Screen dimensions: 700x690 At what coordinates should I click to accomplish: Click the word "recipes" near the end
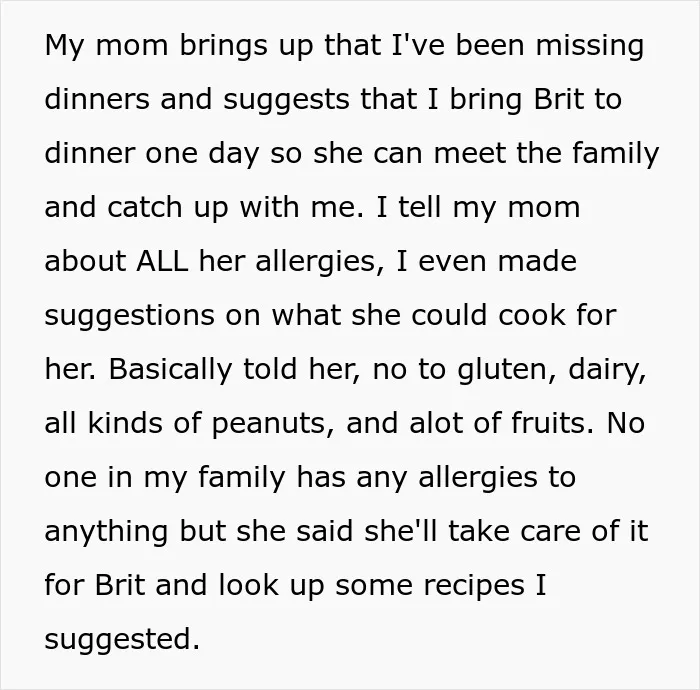474,586
